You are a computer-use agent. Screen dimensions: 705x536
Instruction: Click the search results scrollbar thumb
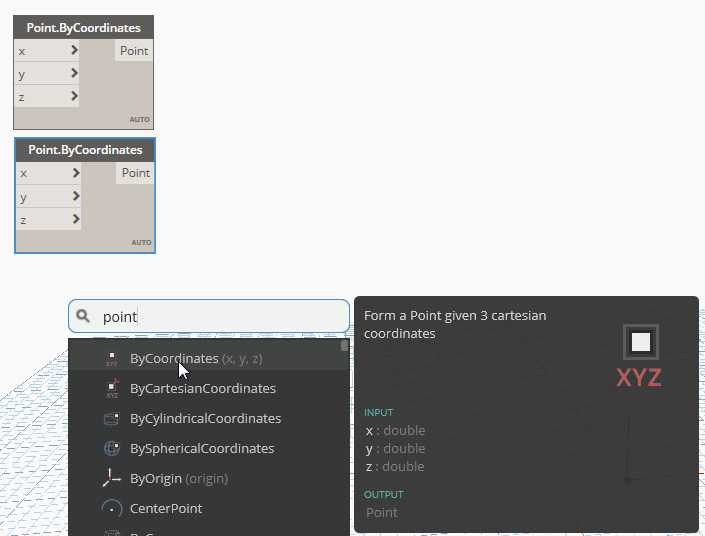tap(345, 346)
